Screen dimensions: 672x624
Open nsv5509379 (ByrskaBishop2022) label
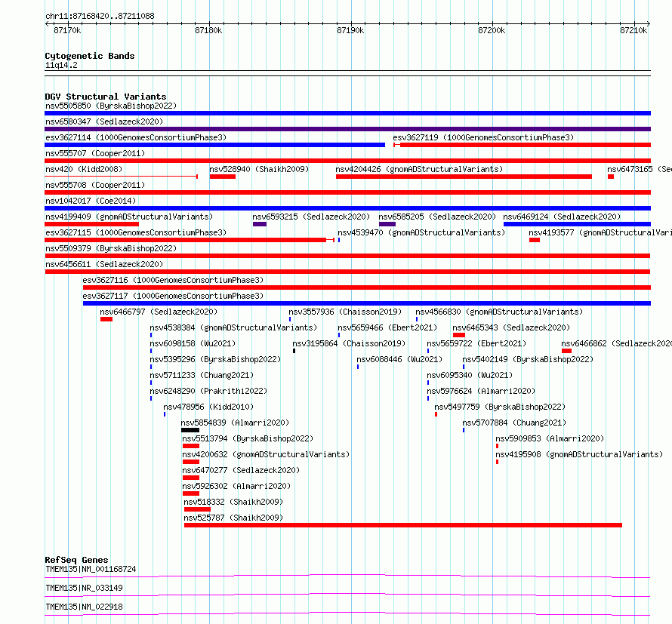pos(111,248)
